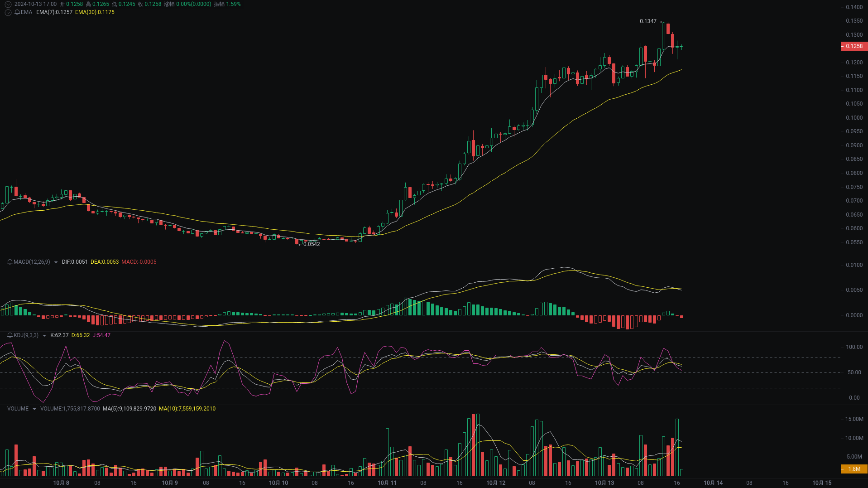Click the 0.0542 low price label
The width and height of the screenshot is (868, 488).
coord(312,244)
